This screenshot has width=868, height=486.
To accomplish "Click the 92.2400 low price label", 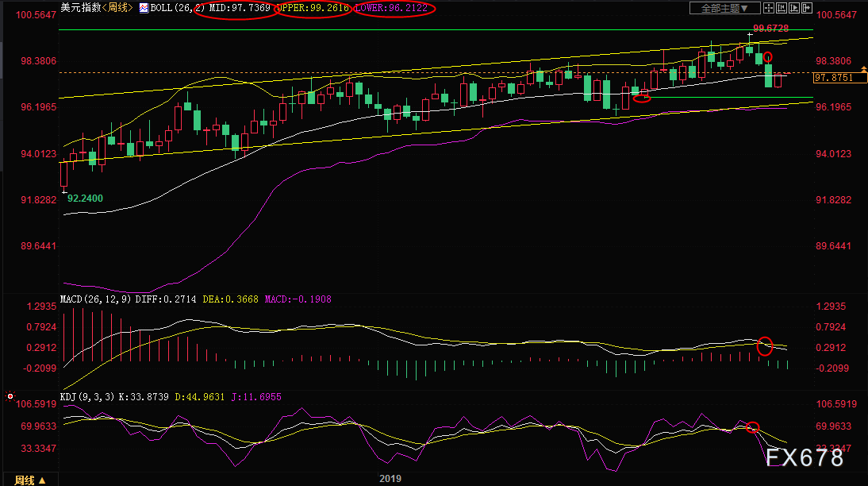I will pyautogui.click(x=85, y=199).
